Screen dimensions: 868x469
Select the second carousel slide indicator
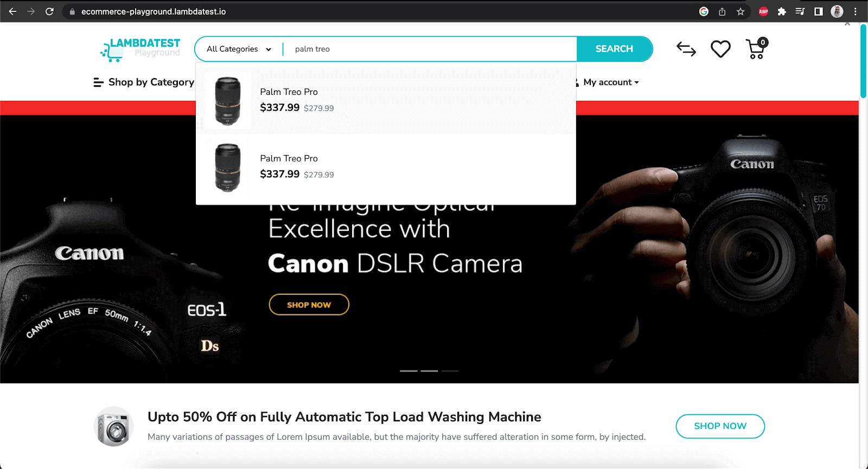429,371
